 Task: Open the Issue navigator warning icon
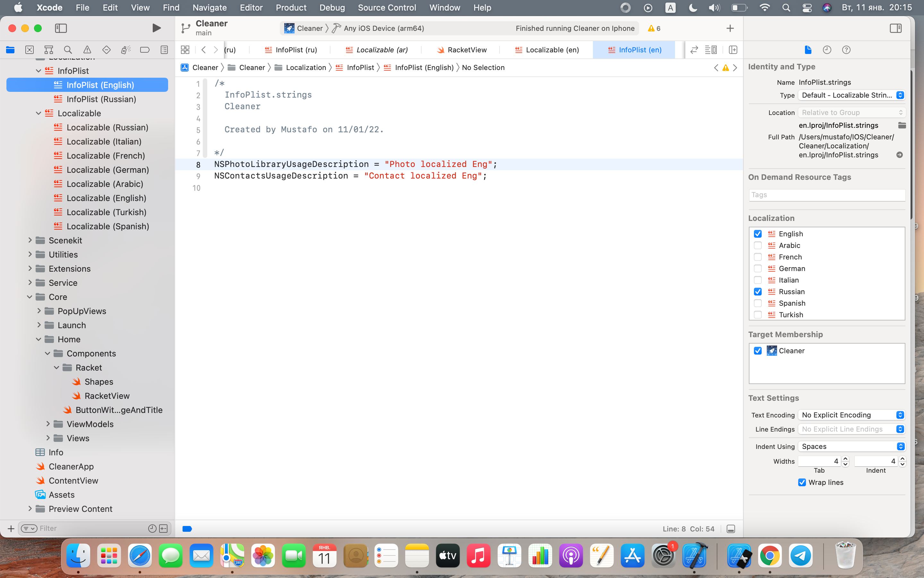(x=87, y=50)
